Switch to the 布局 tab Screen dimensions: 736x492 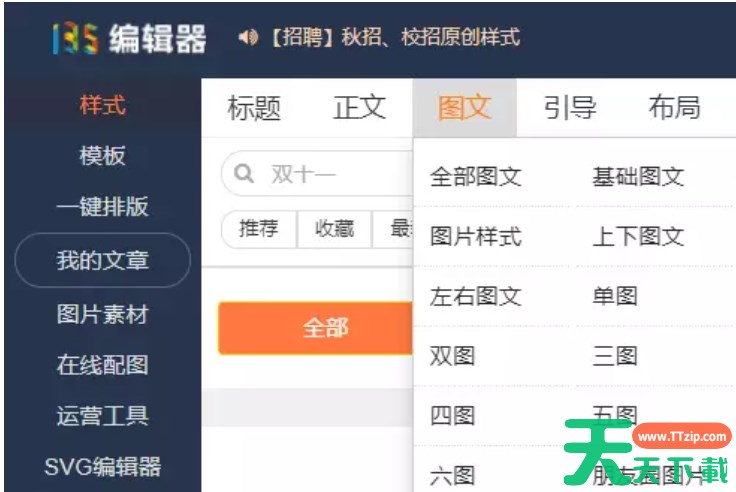click(x=675, y=108)
